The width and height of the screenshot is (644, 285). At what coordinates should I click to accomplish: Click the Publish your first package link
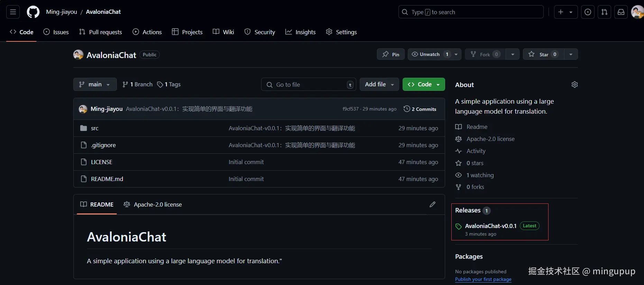click(483, 279)
